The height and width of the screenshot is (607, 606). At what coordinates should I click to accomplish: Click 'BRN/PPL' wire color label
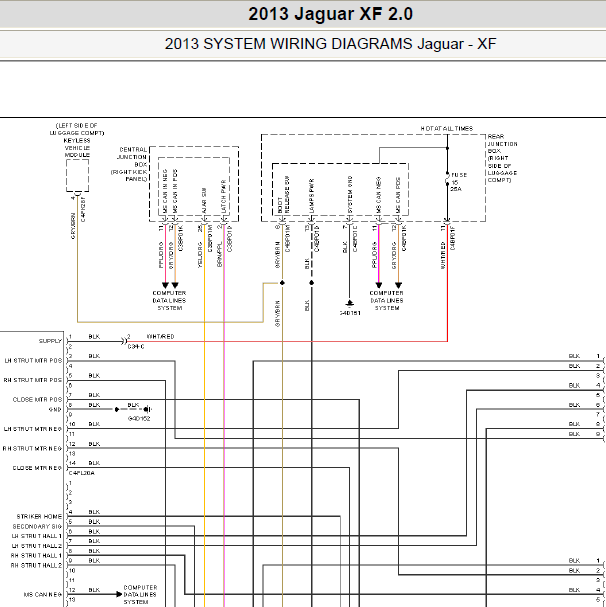coord(219,255)
